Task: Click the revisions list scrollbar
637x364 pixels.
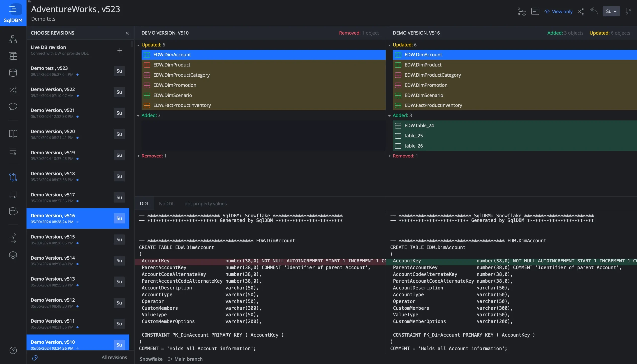Action: 132,44
